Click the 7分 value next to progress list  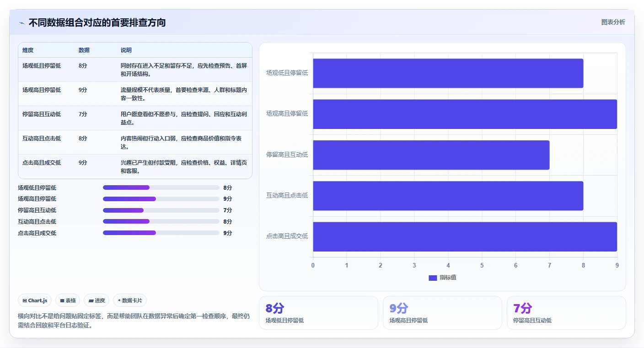tap(228, 210)
